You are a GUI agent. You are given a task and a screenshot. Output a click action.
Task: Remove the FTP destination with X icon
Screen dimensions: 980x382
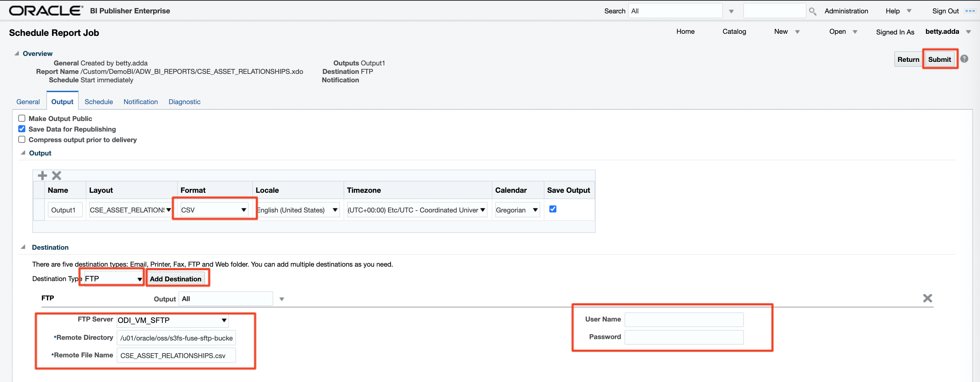tap(927, 298)
